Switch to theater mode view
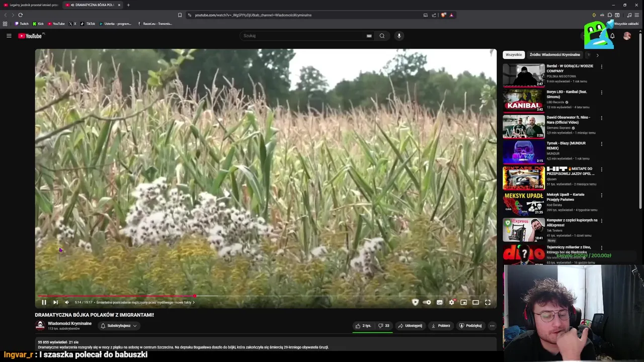Viewport: 644px width, 362px height. pyautogui.click(x=475, y=302)
